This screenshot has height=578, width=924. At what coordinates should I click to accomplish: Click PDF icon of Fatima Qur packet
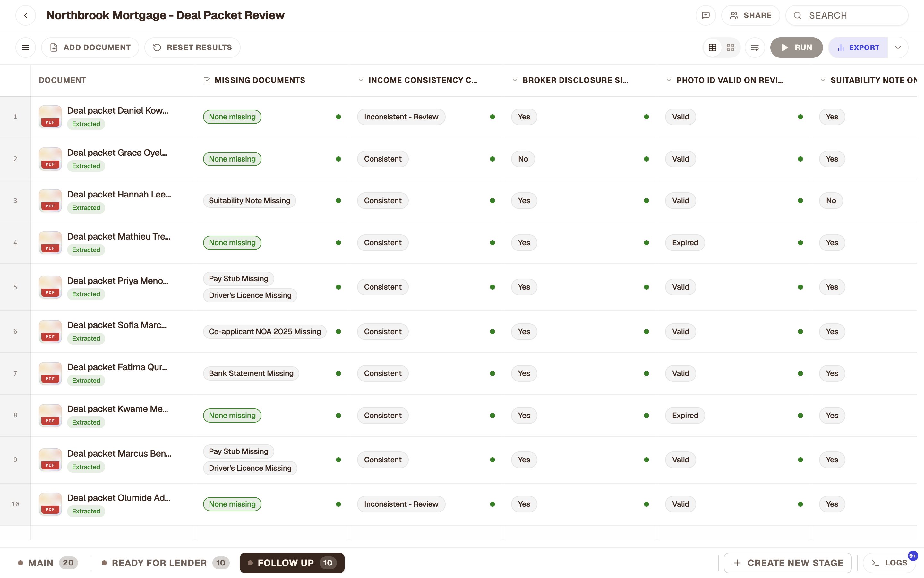click(50, 373)
